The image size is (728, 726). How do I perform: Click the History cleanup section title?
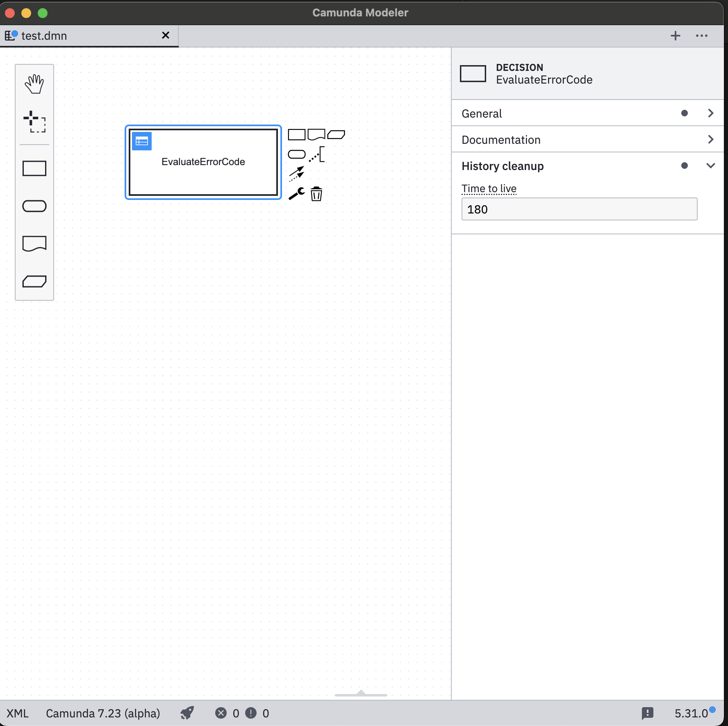pos(503,166)
